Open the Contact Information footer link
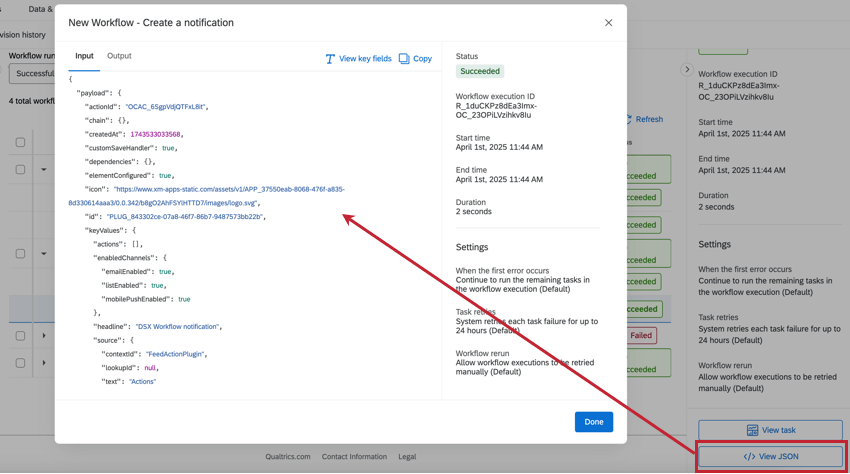 tap(354, 457)
